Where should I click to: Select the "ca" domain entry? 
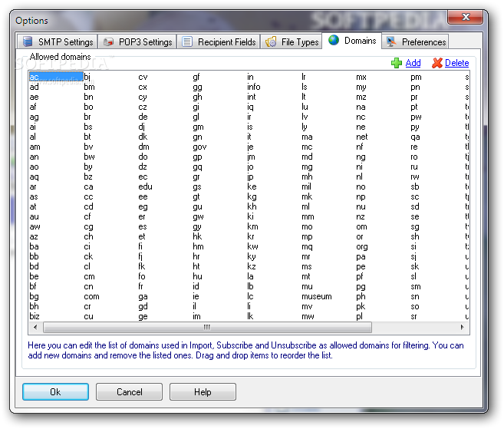(x=88, y=186)
